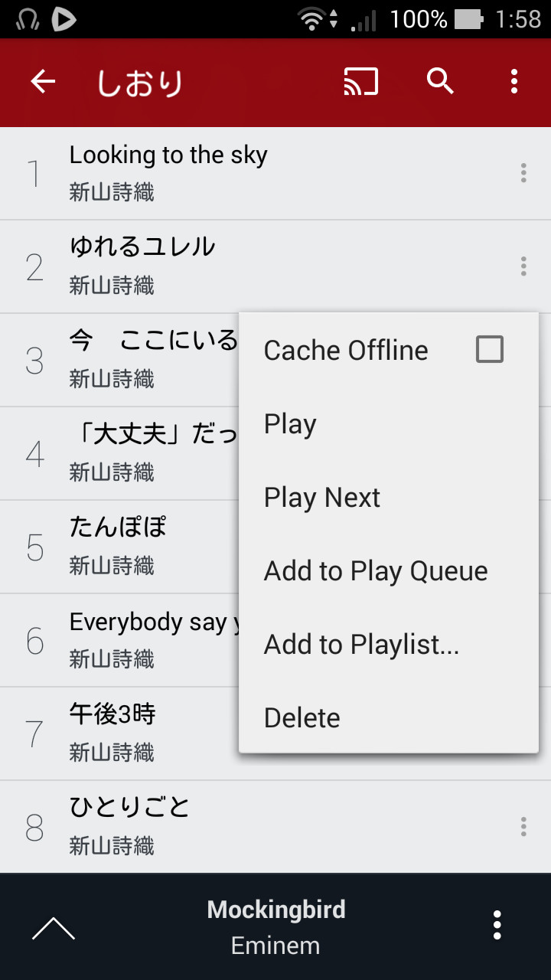Select Play in the song menu

[x=290, y=423]
